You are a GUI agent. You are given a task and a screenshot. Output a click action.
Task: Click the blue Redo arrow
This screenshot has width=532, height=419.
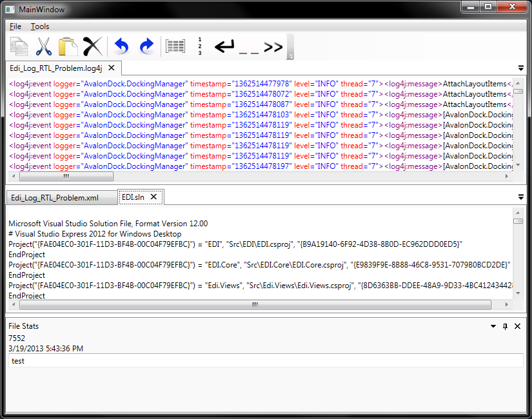point(147,46)
